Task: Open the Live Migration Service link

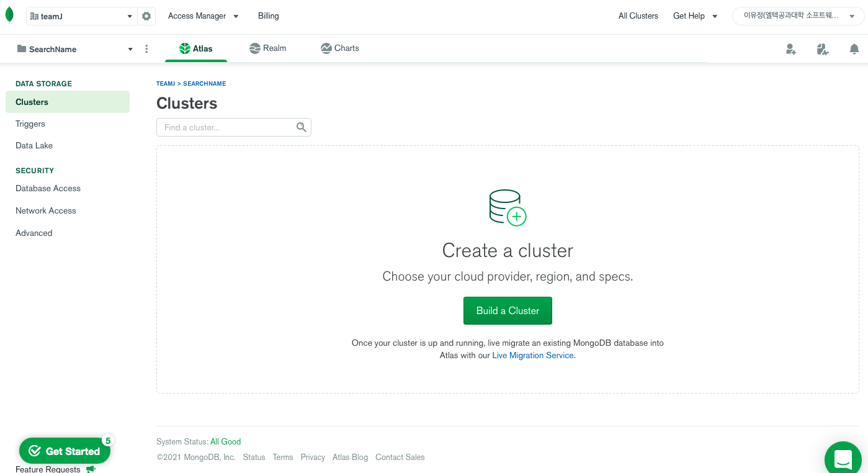Action: pyautogui.click(x=534, y=356)
